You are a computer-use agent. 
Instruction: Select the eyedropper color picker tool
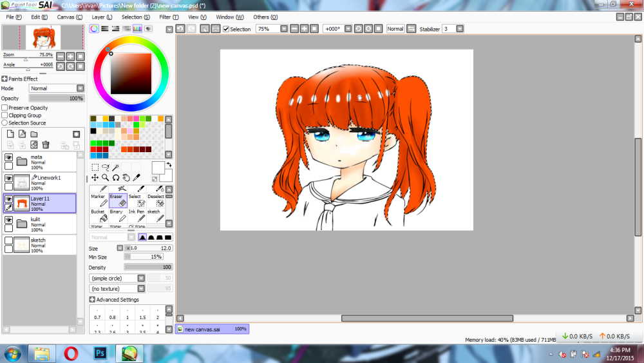coord(137,177)
